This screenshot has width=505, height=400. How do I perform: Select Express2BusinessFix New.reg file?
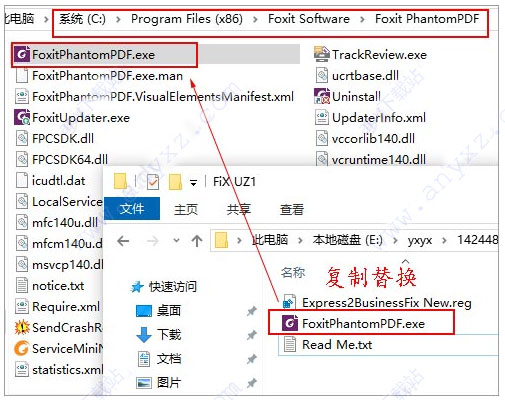377,303
